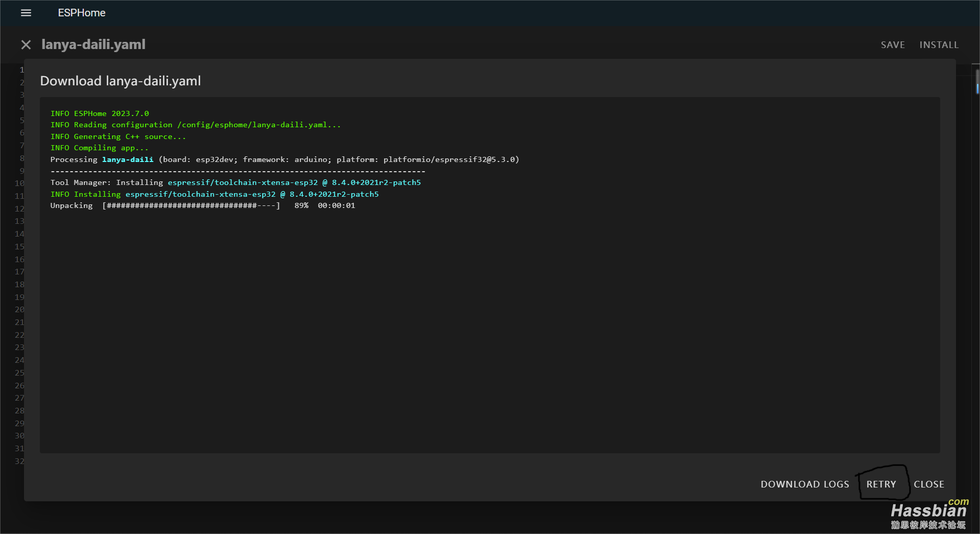Click the lanya-daili.yaml file name heading

(93, 44)
